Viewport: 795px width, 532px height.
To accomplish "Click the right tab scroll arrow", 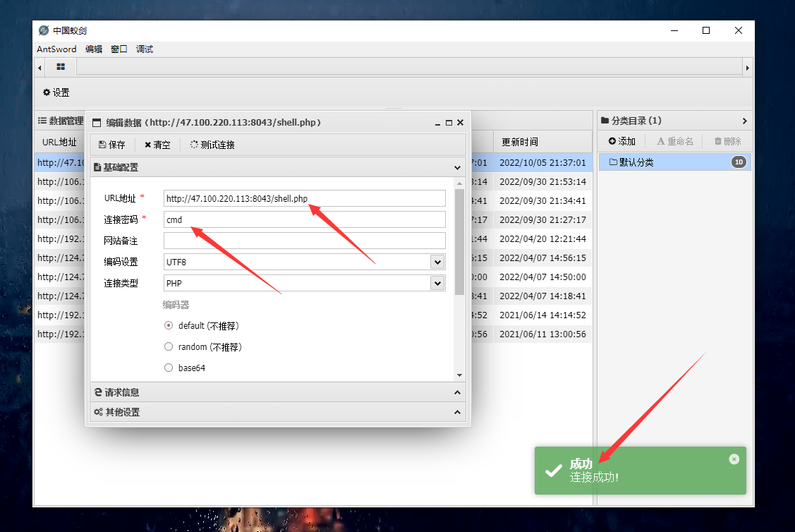I will point(747,68).
